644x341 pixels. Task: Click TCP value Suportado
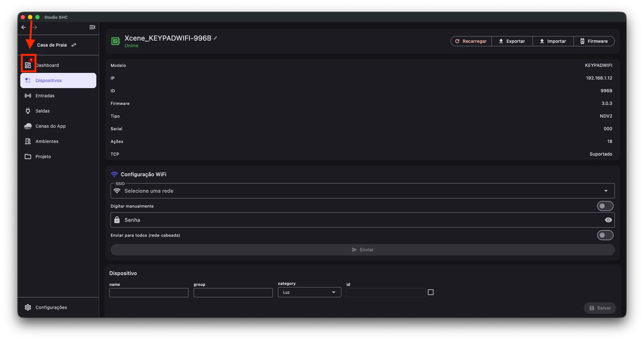coord(601,154)
